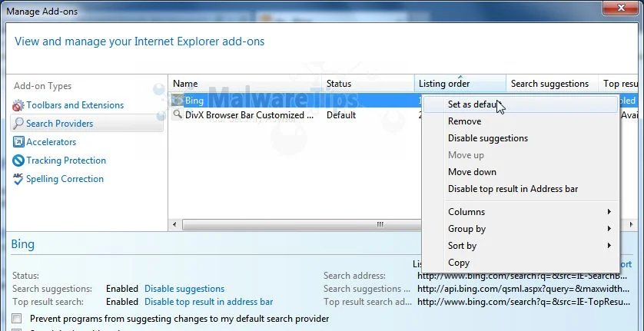
Task: Click the Bing search address URL
Action: [523, 276]
